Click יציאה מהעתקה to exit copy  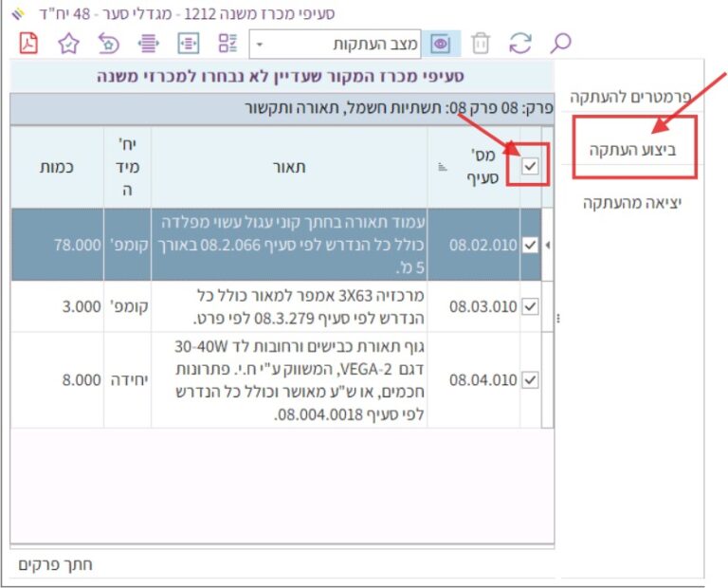tap(632, 203)
